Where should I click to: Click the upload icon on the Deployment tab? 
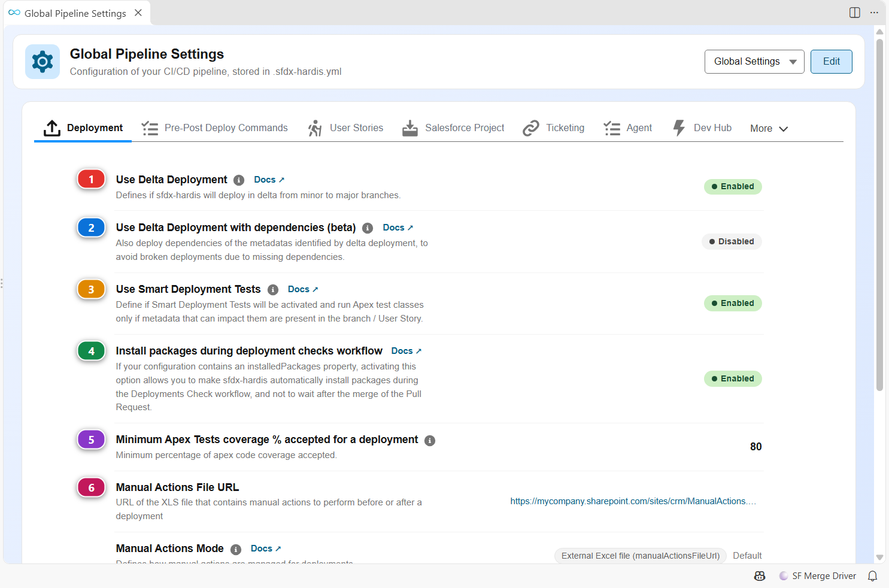tap(52, 128)
